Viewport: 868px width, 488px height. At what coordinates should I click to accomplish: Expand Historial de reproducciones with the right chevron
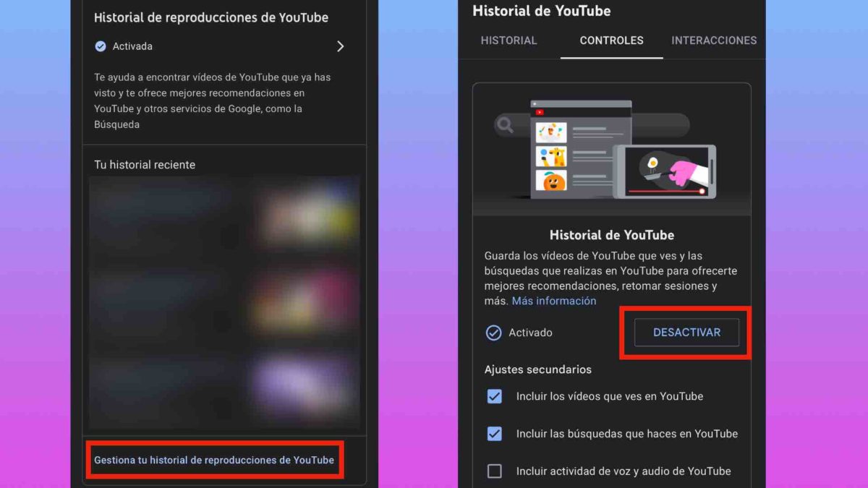pos(340,46)
